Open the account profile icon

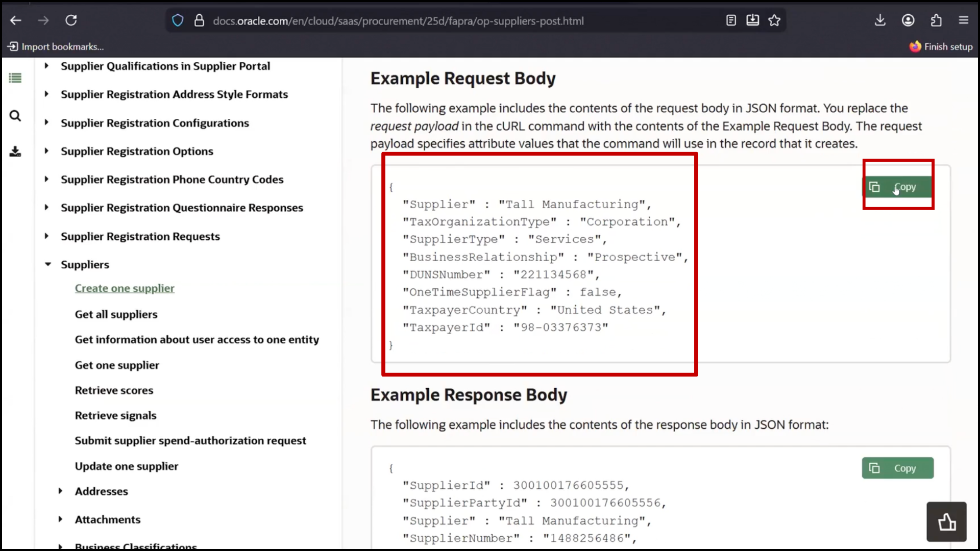pos(908,20)
